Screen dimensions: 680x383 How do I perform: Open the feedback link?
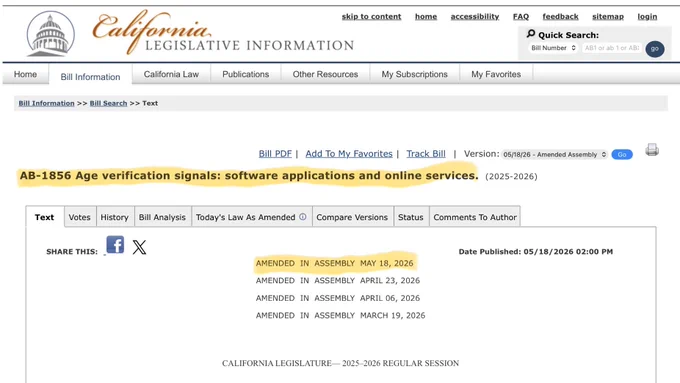[x=560, y=16]
